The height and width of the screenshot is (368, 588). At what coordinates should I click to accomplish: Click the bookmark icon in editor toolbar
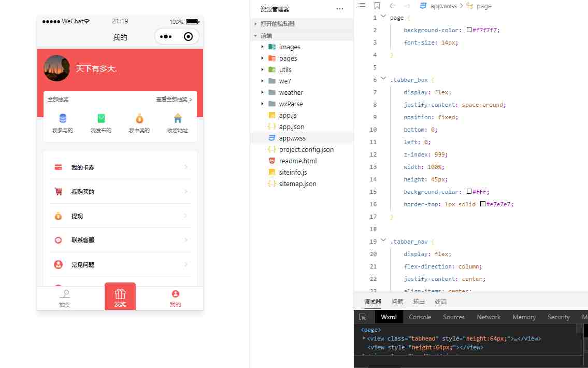(x=377, y=6)
